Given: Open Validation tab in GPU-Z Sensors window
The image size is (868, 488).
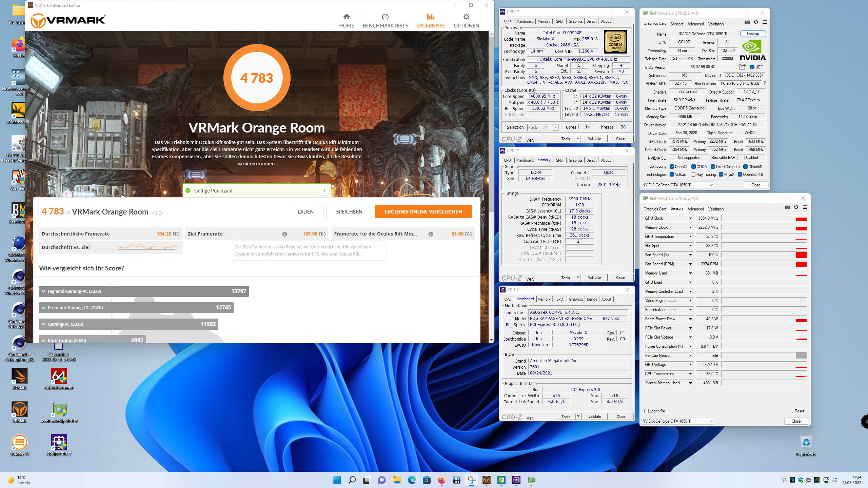Looking at the screenshot, I should tap(716, 209).
